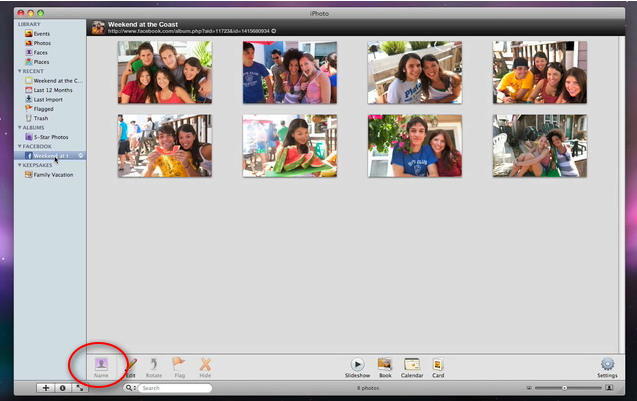
Task: Select photo of girl with watermelon platter
Action: [x=290, y=146]
